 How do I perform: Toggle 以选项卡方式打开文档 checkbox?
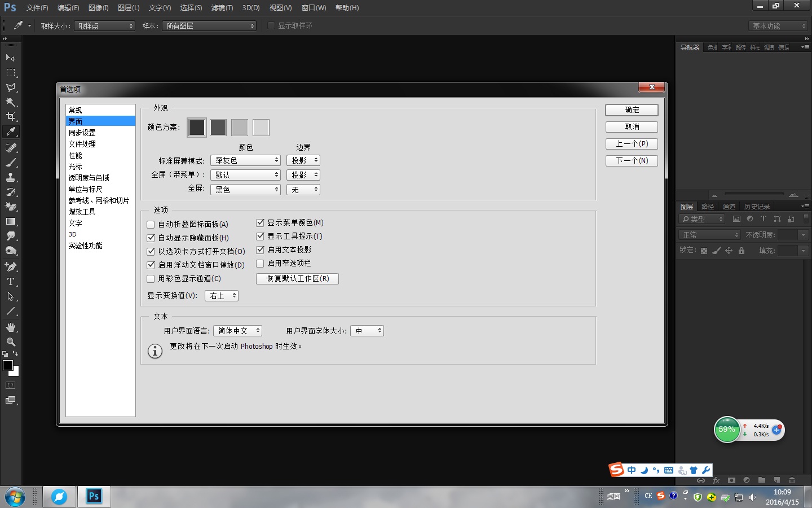(x=151, y=252)
